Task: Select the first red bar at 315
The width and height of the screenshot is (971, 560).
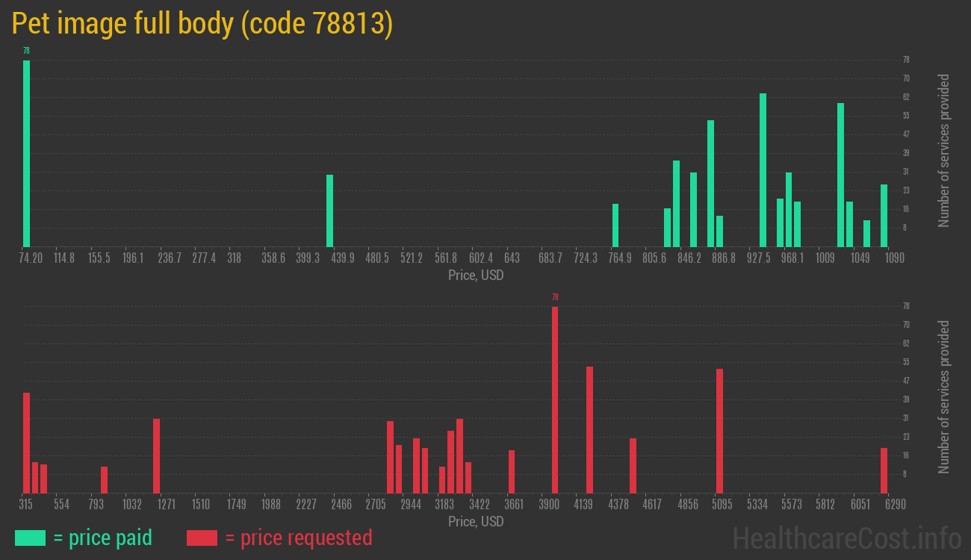Action: point(26,442)
